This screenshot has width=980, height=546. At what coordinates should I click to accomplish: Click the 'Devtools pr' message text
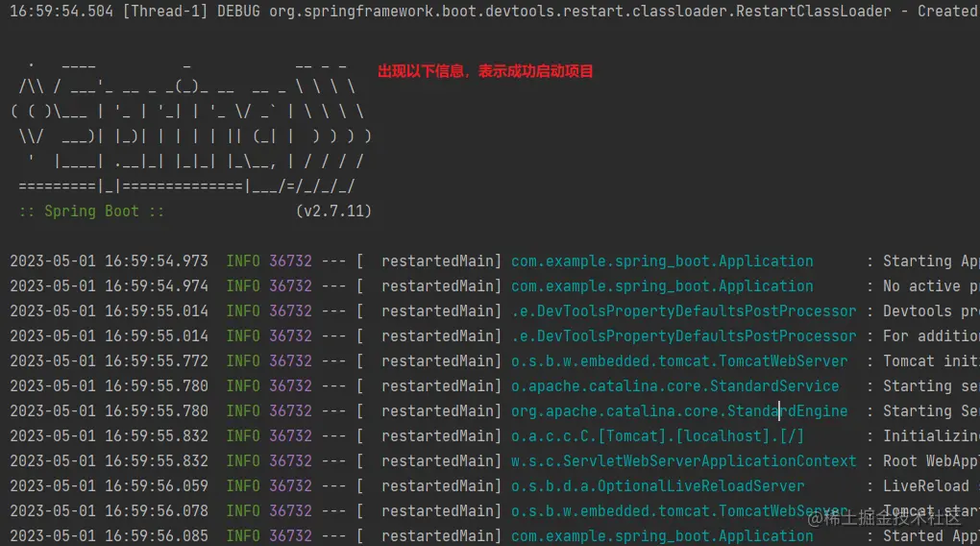point(931,311)
